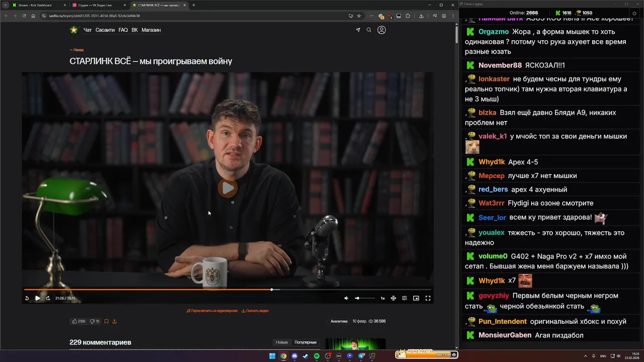The image size is (644, 362).
Task: Adjust the video volume slider
Action: point(364,298)
